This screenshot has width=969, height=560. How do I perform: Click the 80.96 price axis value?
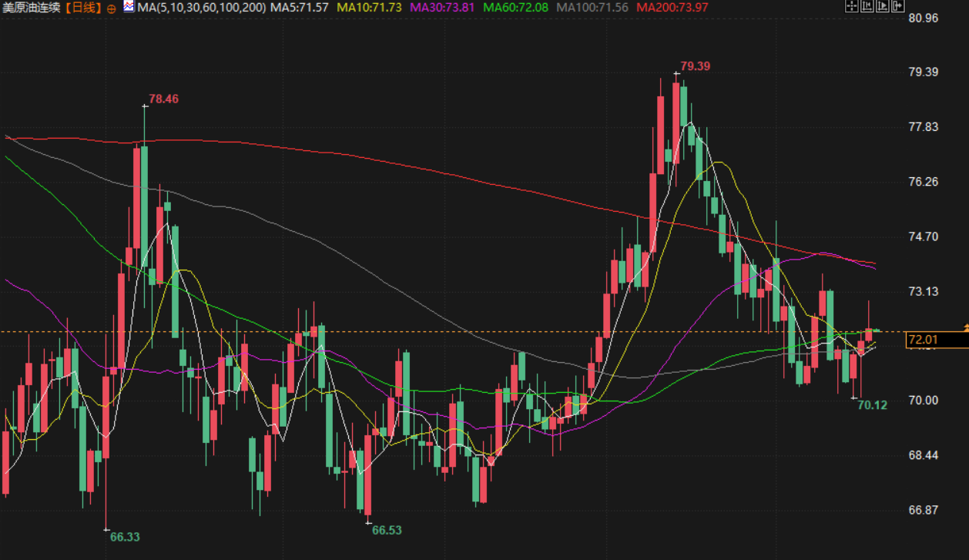click(924, 17)
